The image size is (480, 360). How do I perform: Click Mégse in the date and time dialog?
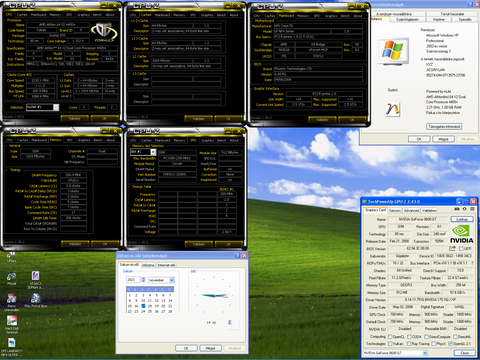[x=210, y=348]
